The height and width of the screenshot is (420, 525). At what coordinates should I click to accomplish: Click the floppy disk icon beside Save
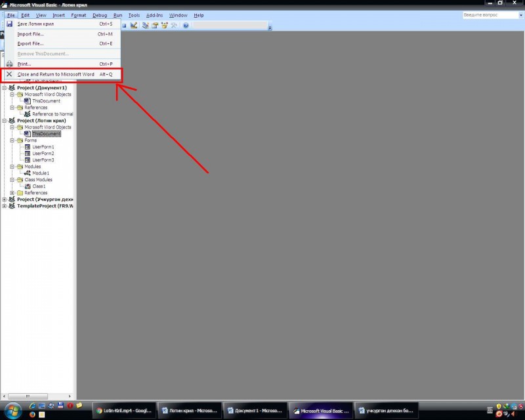pos(9,24)
